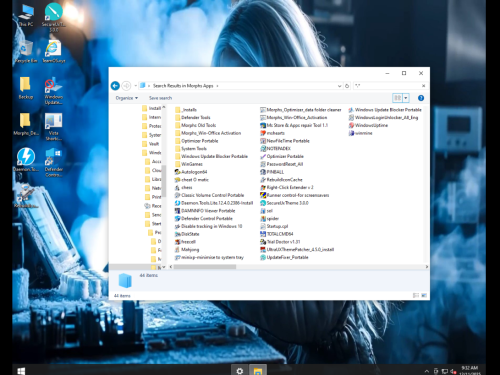Image resolution: width=500 pixels, height=375 pixels.
Task: Click into the search input field
Action: [x=387, y=86]
